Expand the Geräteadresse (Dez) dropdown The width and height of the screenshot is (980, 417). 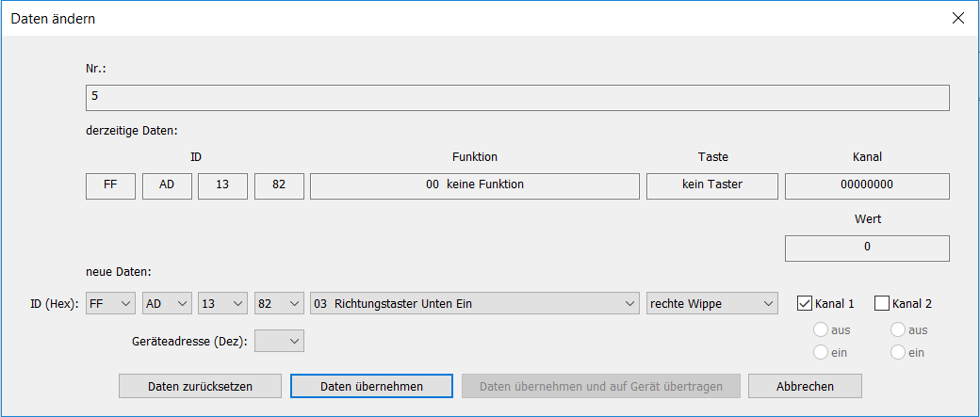tap(279, 341)
